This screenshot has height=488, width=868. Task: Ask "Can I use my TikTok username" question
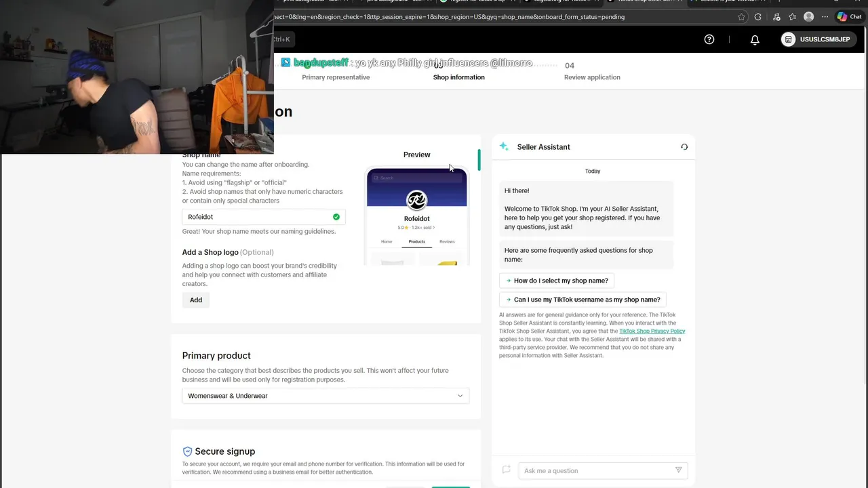point(583,300)
